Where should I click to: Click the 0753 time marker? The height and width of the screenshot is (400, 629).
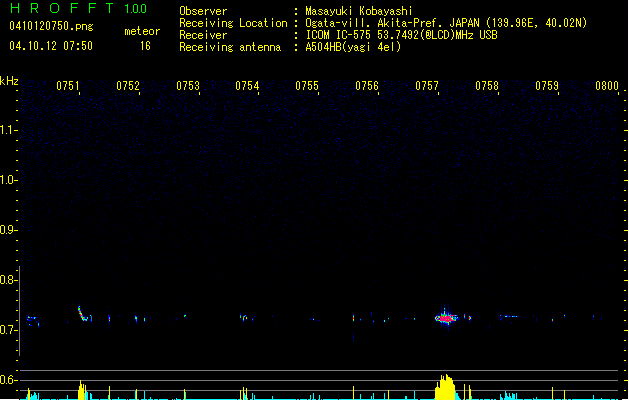coord(188,86)
